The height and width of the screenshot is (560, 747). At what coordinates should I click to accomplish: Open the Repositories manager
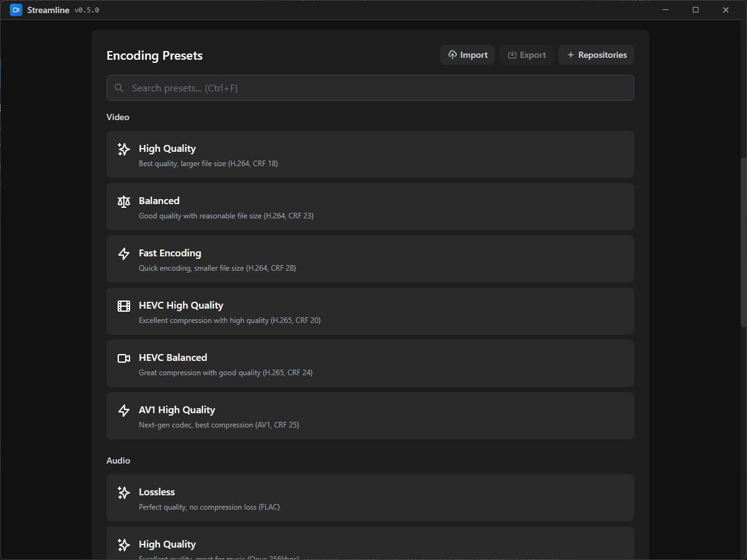596,55
